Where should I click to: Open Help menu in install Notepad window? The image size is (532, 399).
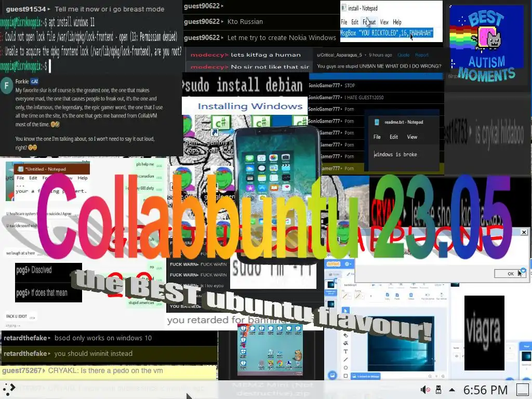397,22
